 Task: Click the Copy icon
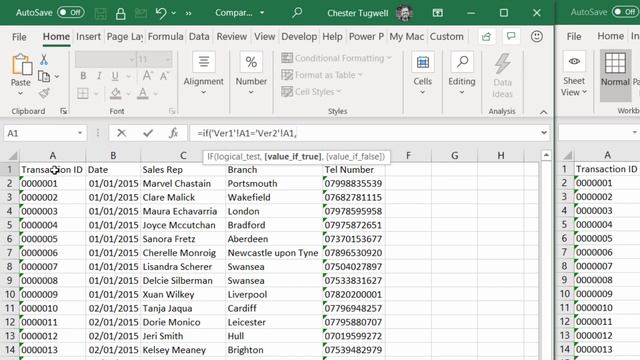coord(44,76)
